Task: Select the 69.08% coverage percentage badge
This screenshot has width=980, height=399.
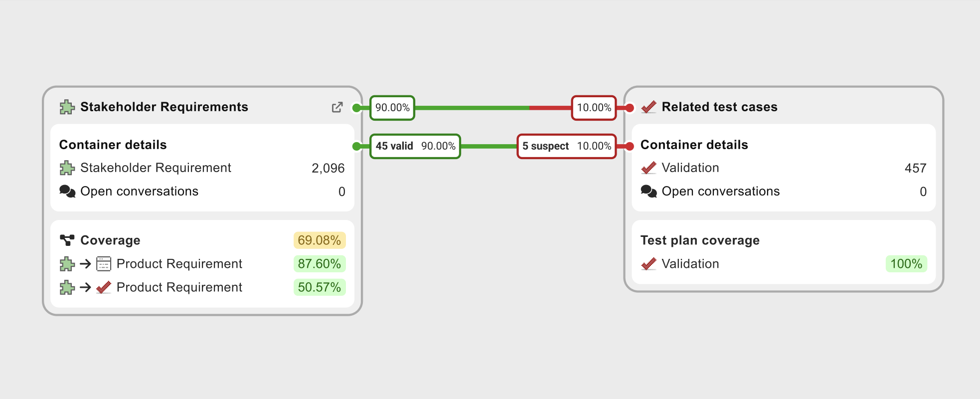Action: tap(320, 240)
